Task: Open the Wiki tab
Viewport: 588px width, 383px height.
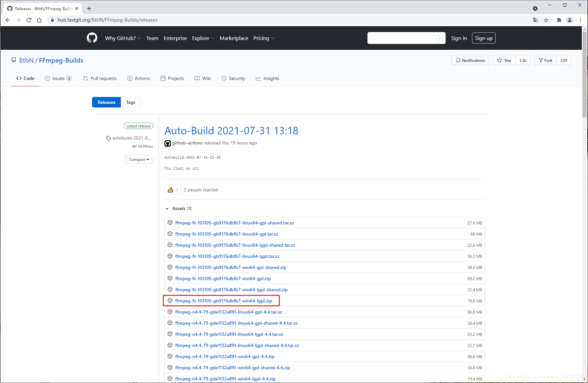Action: tap(203, 78)
